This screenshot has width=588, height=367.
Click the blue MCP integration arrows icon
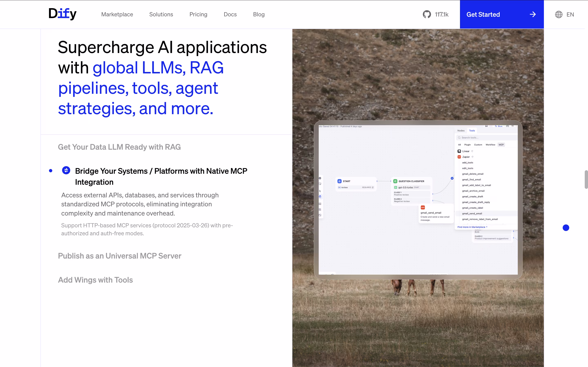click(x=66, y=170)
